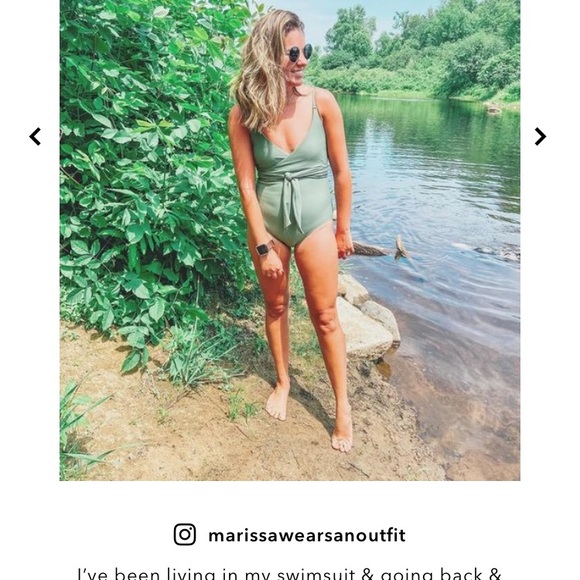Click the Instagram logo icon

(185, 535)
